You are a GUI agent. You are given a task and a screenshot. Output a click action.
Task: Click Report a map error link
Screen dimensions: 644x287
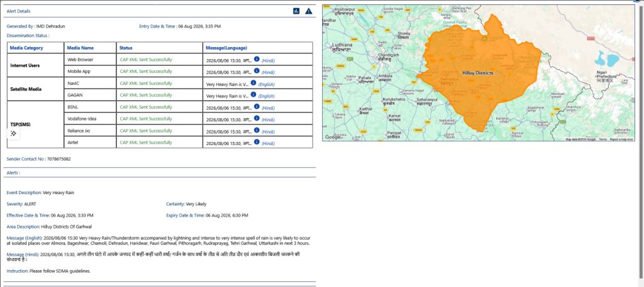pos(621,139)
